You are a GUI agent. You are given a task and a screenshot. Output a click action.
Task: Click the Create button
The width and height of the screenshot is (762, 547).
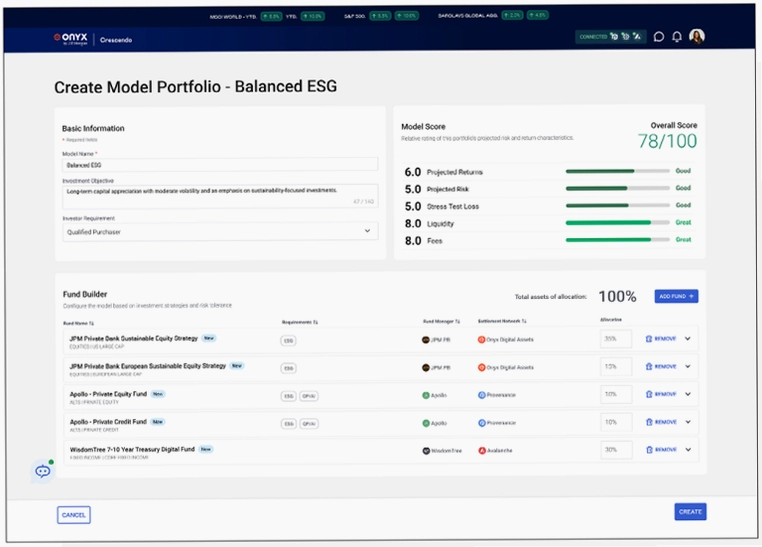[690, 512]
